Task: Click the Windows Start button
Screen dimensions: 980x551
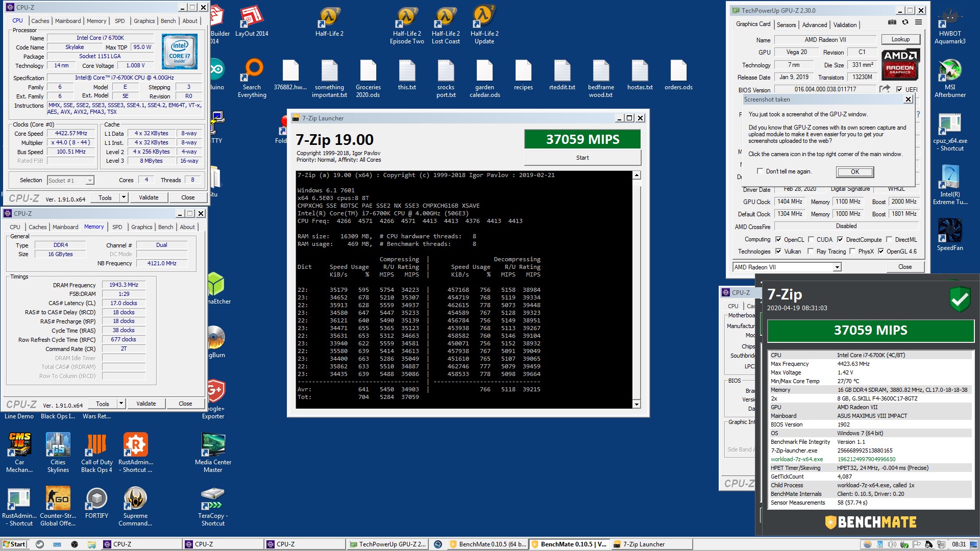Action: [x=14, y=544]
